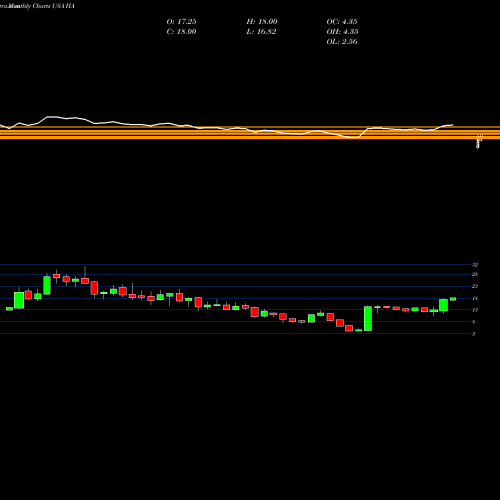Image resolution: width=500 pixels, height=500 pixels.
Task: Click the white indicator line at its right end
Action: point(452,125)
